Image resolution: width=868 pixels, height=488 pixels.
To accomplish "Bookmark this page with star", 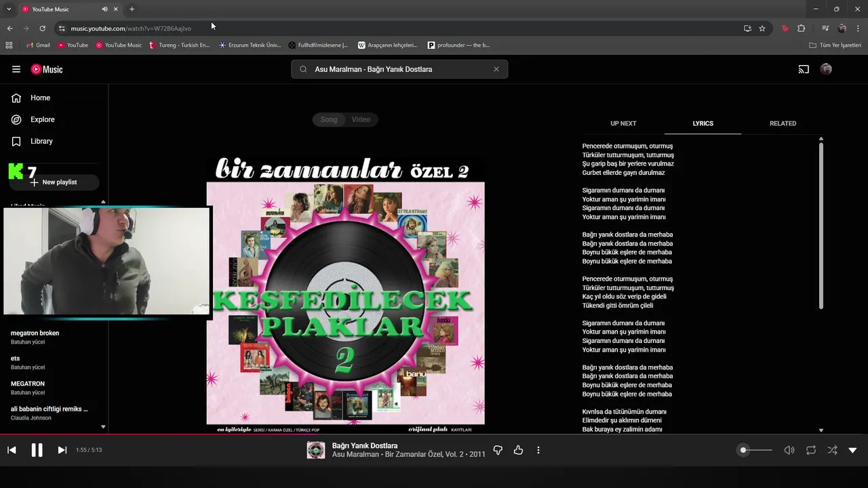I will click(x=762, y=28).
